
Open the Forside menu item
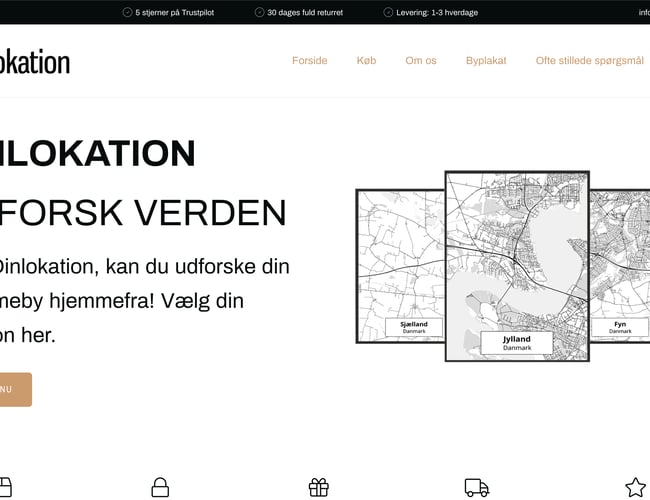[309, 61]
